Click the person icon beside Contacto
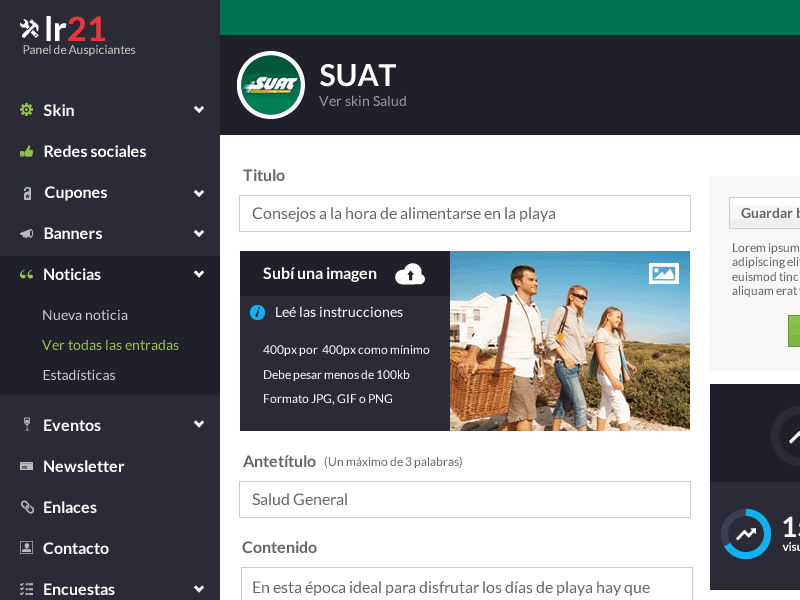The image size is (800, 600). tap(27, 548)
